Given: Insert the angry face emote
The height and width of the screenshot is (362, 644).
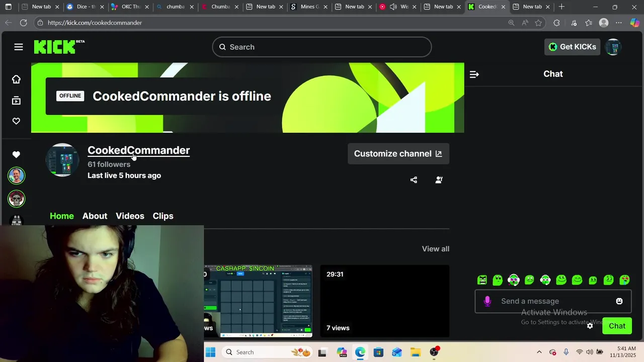Looking at the screenshot, I should tap(482, 280).
